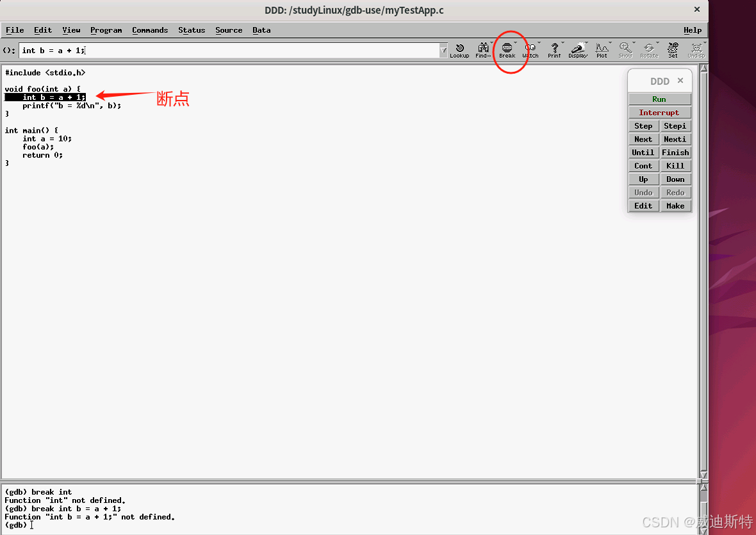Screen dimensions: 756x535
Task: Open the Program menu
Action: [x=106, y=30]
